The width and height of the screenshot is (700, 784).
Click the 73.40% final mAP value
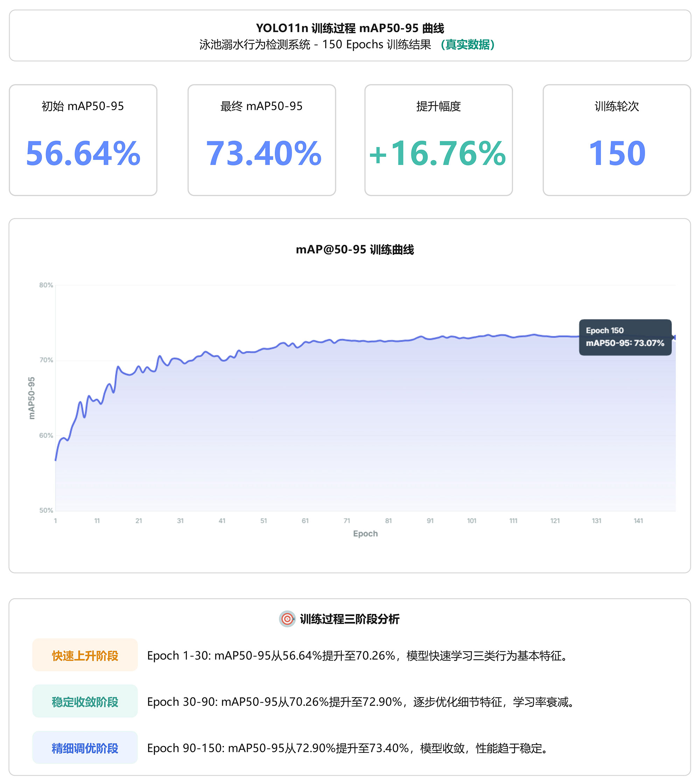point(264,154)
